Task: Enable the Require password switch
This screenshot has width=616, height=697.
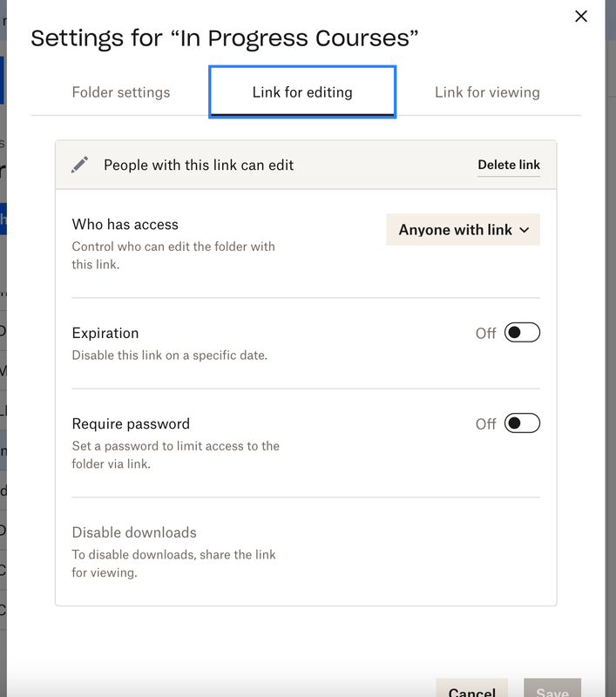Action: (523, 423)
